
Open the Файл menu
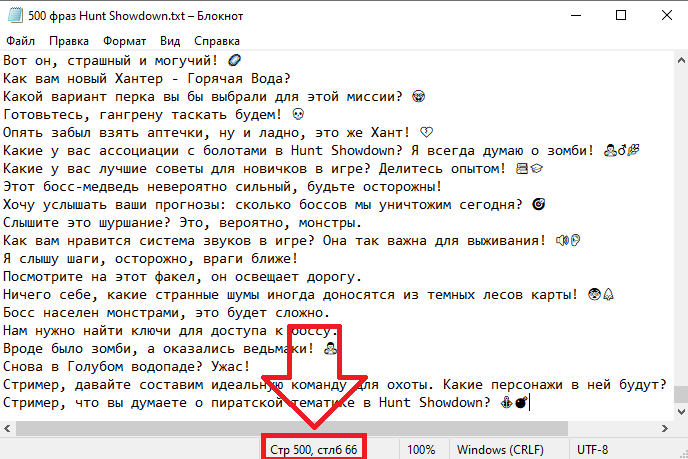tap(20, 42)
